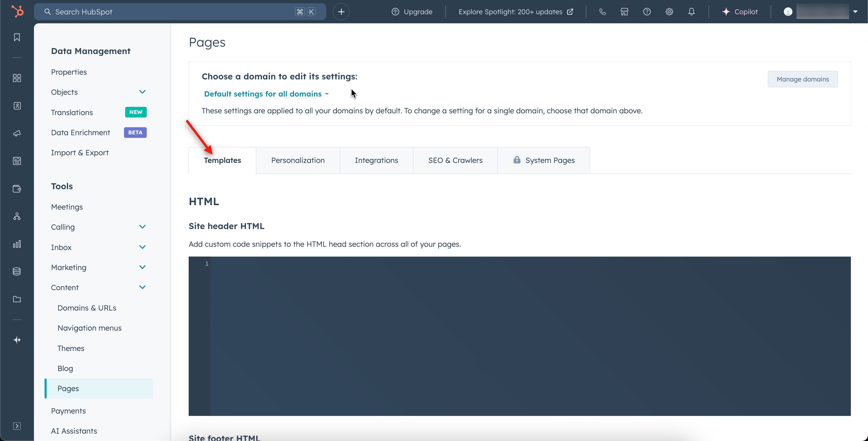Image resolution: width=868 pixels, height=441 pixels.
Task: Expand the Inbox section chevron
Action: pos(142,247)
